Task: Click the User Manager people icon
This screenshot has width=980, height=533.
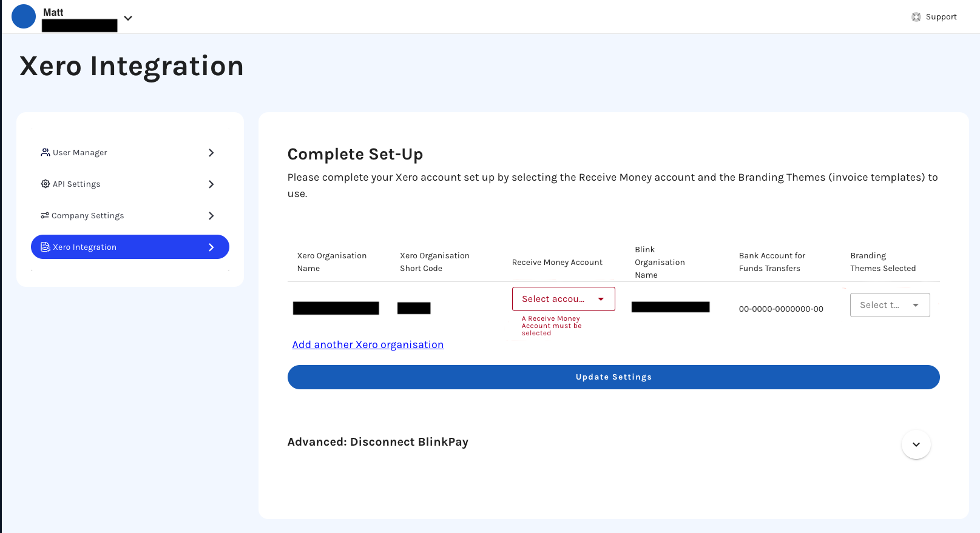Action: click(x=46, y=152)
